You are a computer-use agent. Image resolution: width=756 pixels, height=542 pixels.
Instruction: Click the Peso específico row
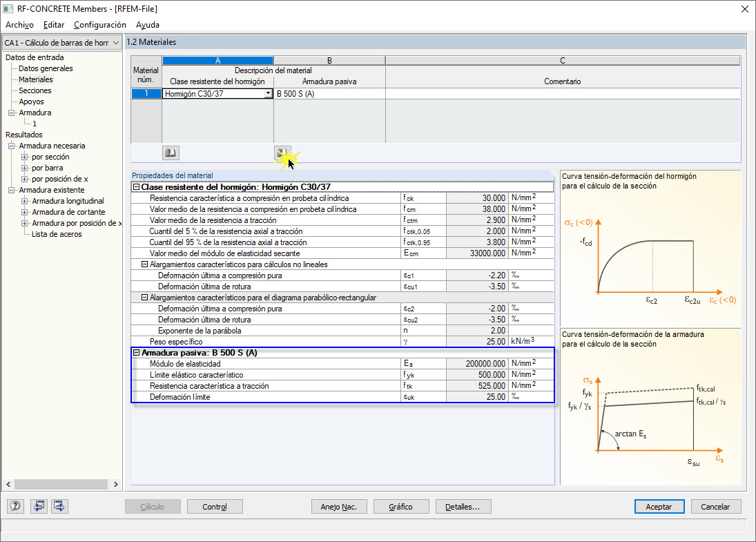(343, 341)
